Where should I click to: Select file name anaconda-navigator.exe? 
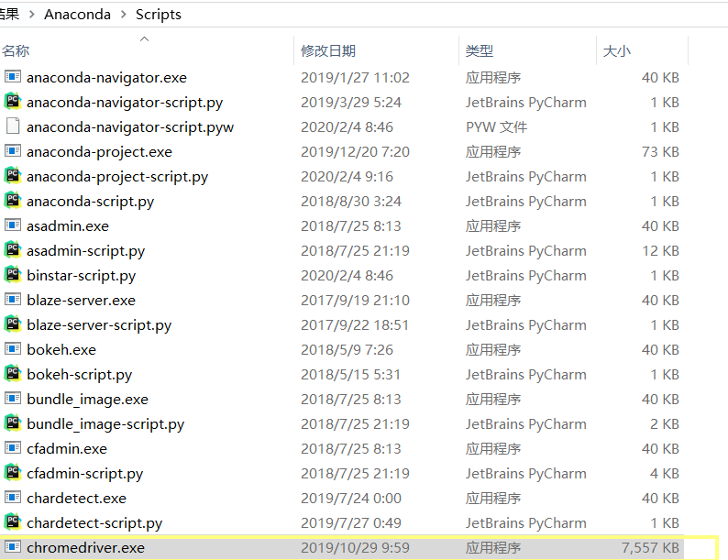106,78
